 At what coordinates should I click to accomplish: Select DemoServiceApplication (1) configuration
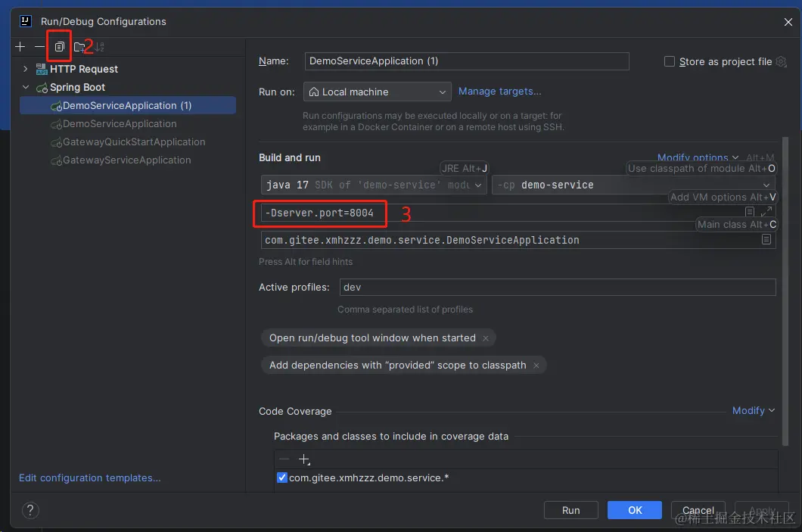(x=128, y=105)
